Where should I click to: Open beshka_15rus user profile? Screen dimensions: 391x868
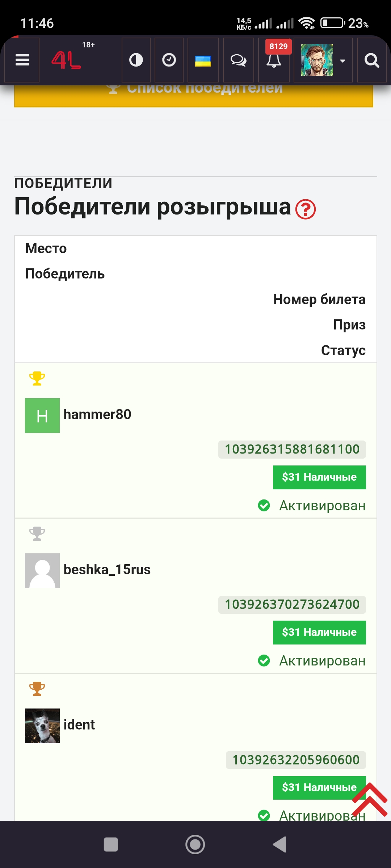coord(107,570)
